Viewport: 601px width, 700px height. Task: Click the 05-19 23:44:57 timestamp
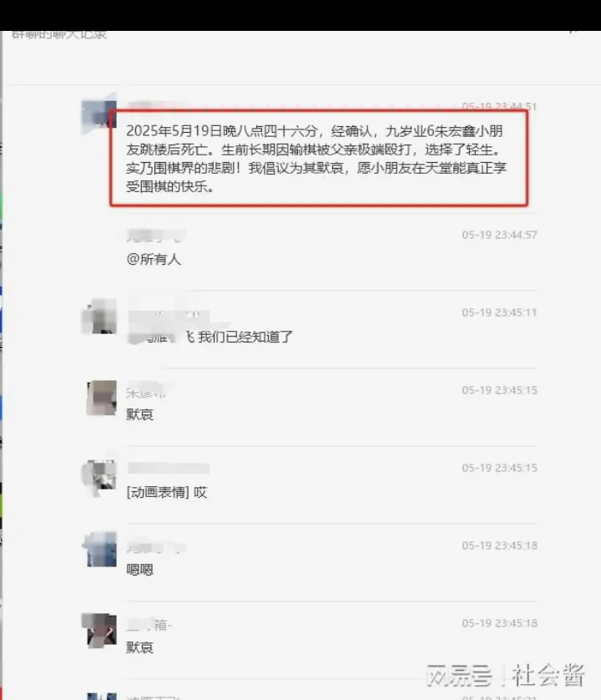[x=499, y=235]
